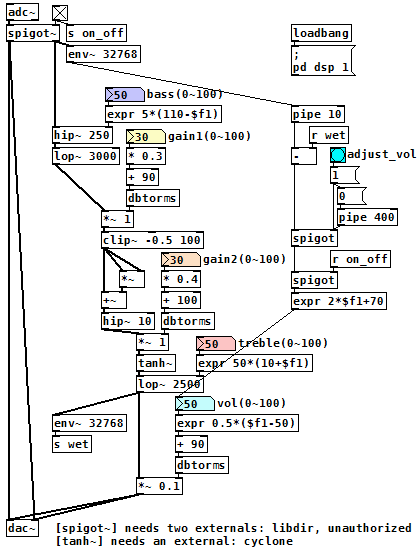Select the loadbang object

(x=321, y=33)
